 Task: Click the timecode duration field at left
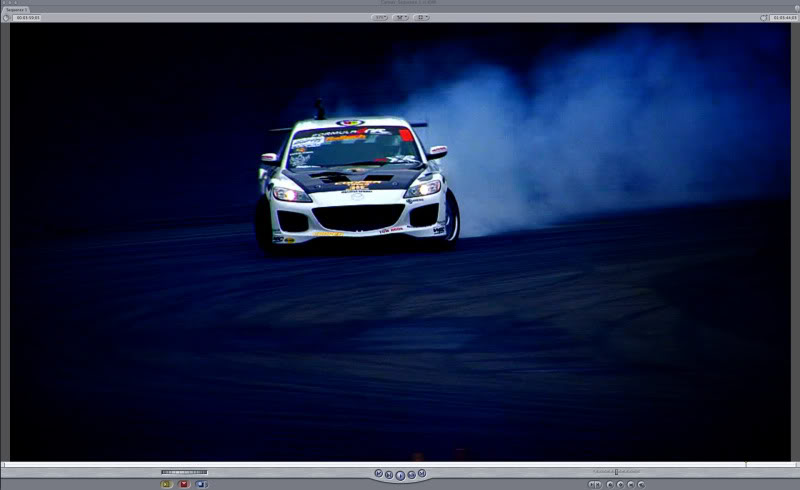click(x=27, y=18)
